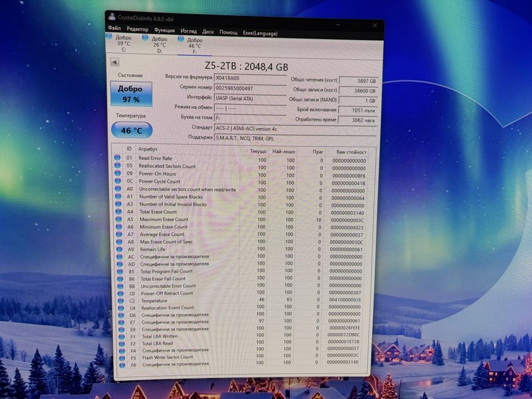Click the Атрибут column header
532x399 pixels.
click(x=148, y=149)
